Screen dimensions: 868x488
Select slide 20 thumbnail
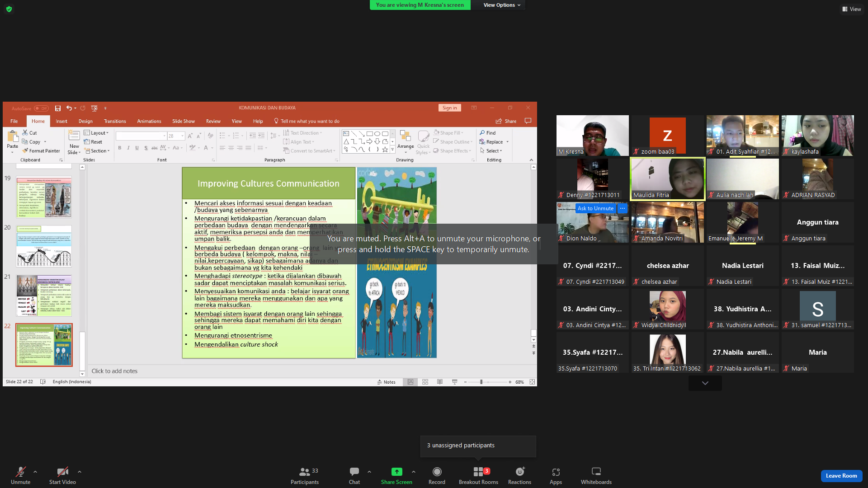tap(44, 246)
